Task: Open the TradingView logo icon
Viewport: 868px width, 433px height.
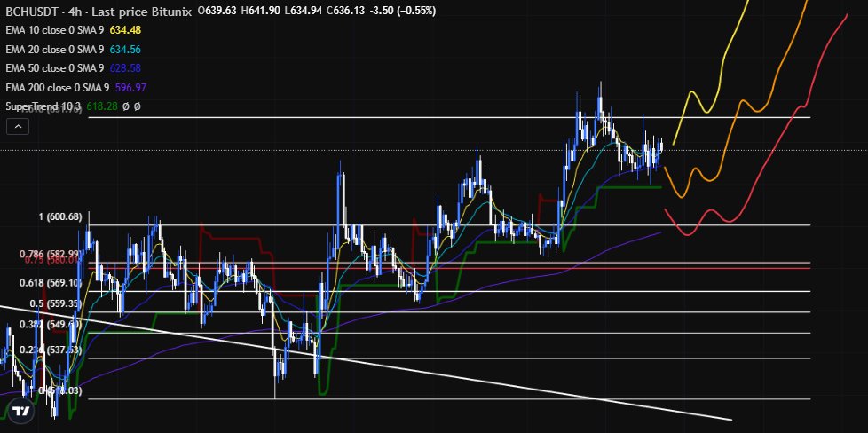Action: [x=21, y=412]
